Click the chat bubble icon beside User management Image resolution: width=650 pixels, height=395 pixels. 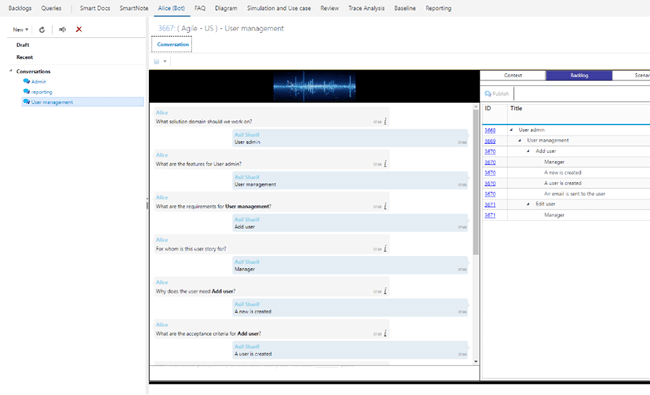[x=27, y=102]
